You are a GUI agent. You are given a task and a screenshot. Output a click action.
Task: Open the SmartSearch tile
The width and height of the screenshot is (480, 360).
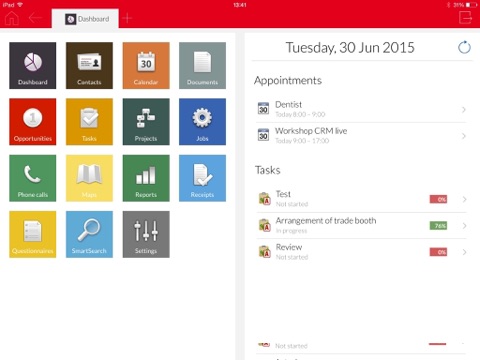(x=89, y=234)
